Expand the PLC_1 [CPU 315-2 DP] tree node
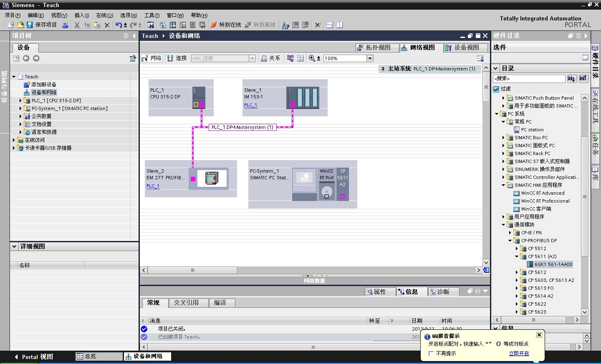 click(x=20, y=100)
